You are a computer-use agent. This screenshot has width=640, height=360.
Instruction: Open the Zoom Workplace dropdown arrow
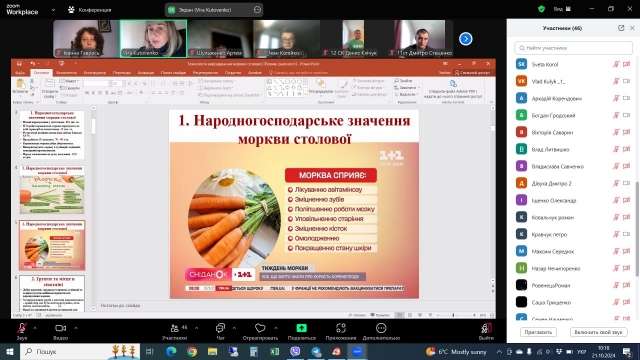tap(53, 10)
